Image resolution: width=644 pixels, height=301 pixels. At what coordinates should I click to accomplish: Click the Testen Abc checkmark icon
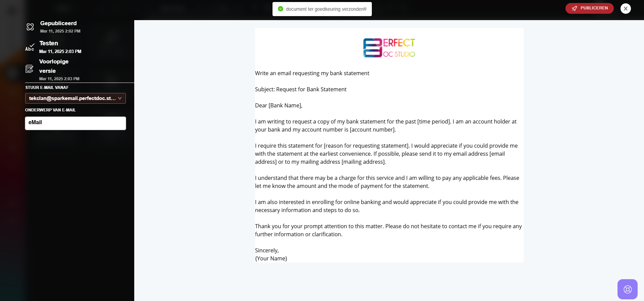pos(30,47)
